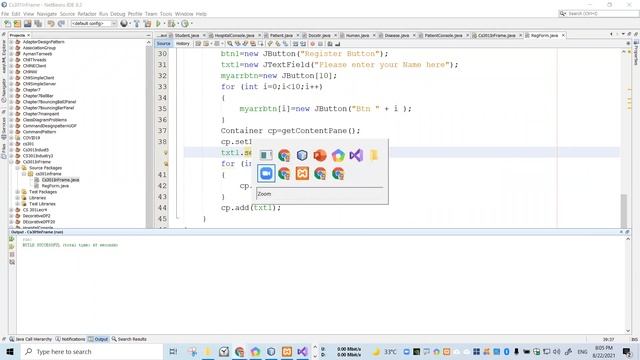Open the Run Project dropdown arrow
Screen dimensions: 640x360
[164, 24]
